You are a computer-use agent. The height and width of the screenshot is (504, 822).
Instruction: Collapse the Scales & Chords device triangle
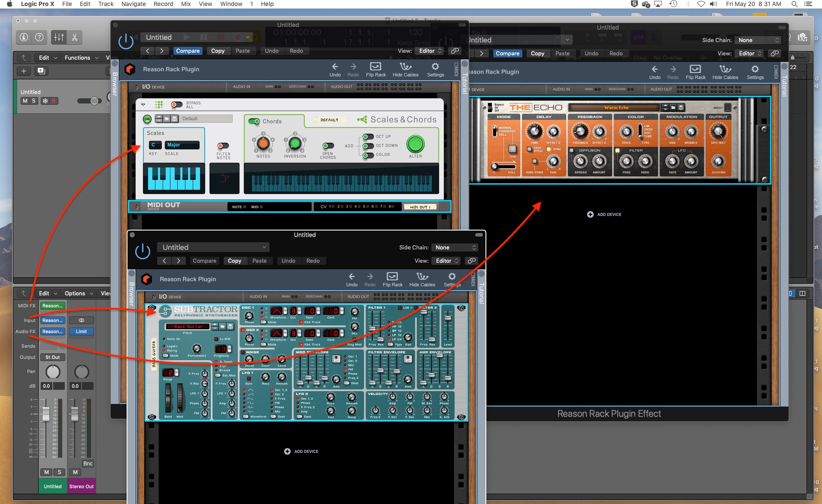pos(143,105)
